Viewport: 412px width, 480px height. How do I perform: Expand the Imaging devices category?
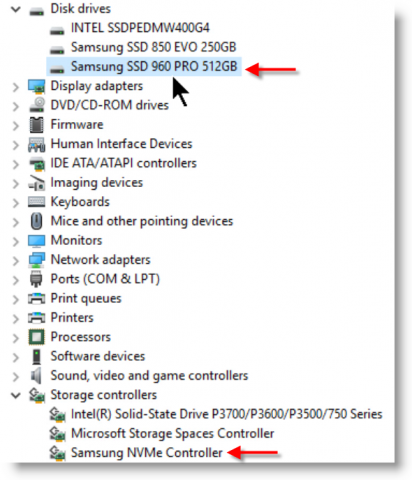(x=16, y=183)
